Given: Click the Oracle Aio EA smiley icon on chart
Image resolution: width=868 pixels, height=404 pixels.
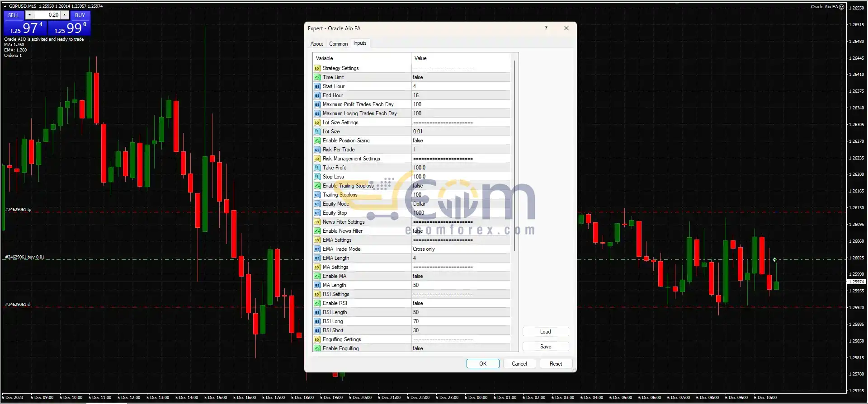Looking at the screenshot, I should point(842,7).
